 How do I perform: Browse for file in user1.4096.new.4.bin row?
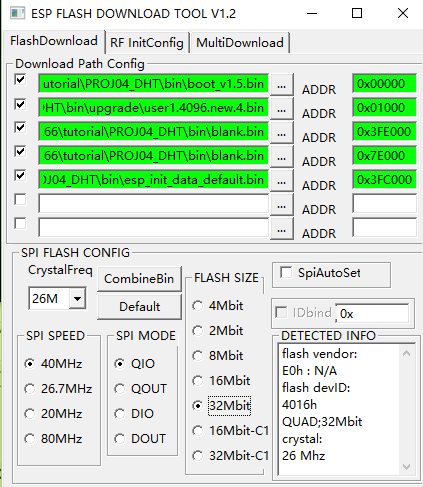(x=282, y=108)
